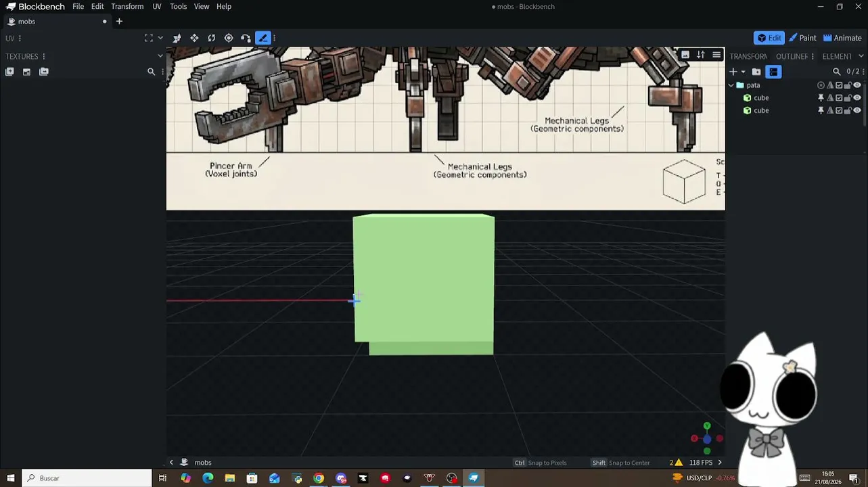Open File Explorer from the taskbar
The image size is (868, 487).
(x=230, y=478)
